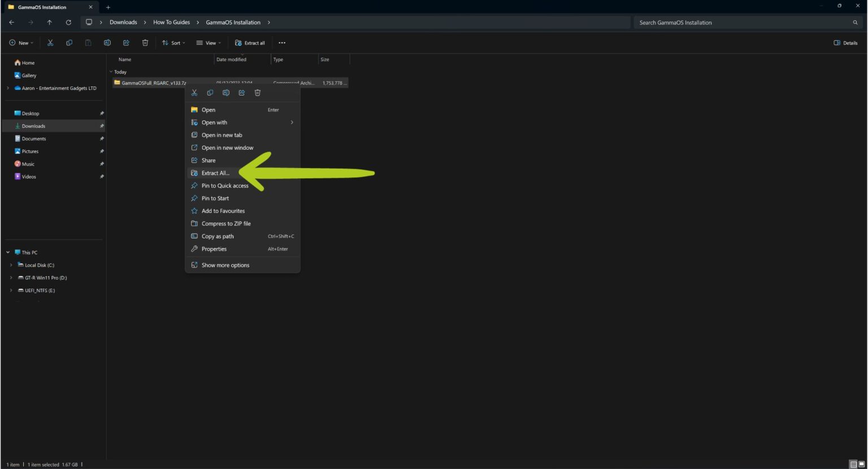Image resolution: width=868 pixels, height=469 pixels.
Task: Select the Cut icon in the toolbar
Action: coord(50,42)
